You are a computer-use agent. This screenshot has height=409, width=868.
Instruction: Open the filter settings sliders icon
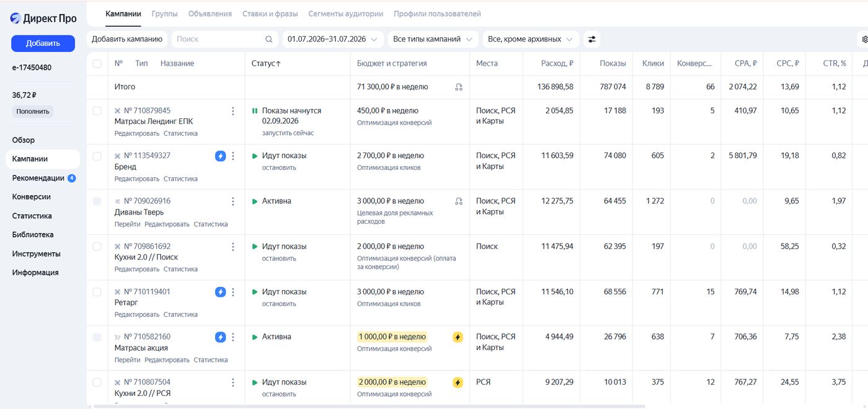click(x=592, y=39)
